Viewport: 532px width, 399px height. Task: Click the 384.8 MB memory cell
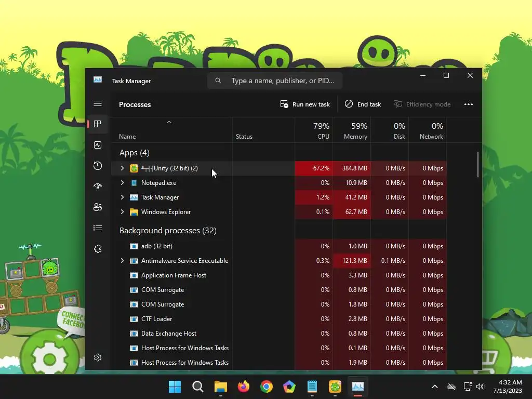[352, 168]
